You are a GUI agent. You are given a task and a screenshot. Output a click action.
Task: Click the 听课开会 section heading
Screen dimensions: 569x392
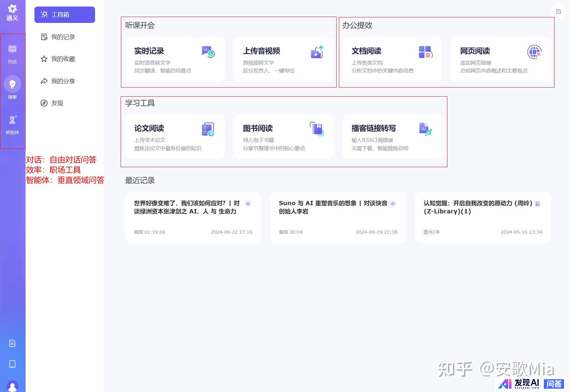140,26
